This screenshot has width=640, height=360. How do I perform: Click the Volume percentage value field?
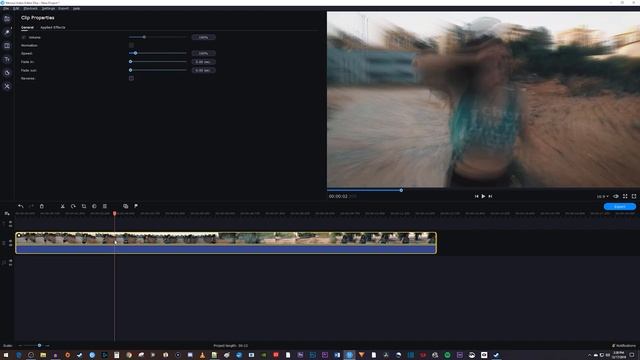coord(203,37)
